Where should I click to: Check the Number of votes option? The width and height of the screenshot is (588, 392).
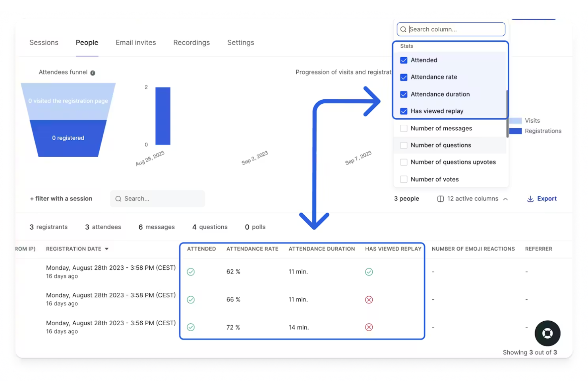[404, 179]
